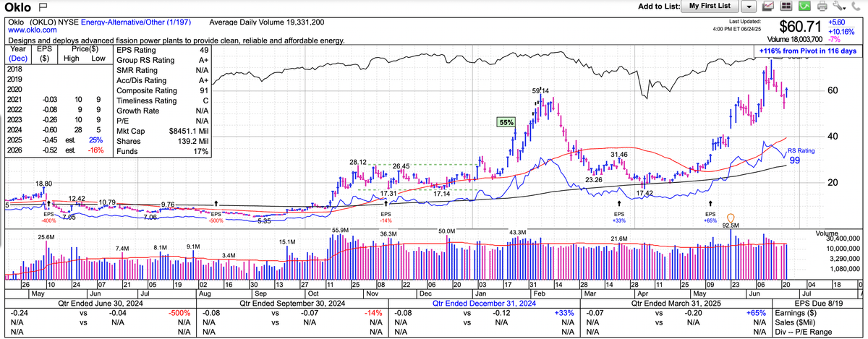Click the 2025 EPS estimate -0.45
The image size is (868, 339).
pyautogui.click(x=49, y=140)
